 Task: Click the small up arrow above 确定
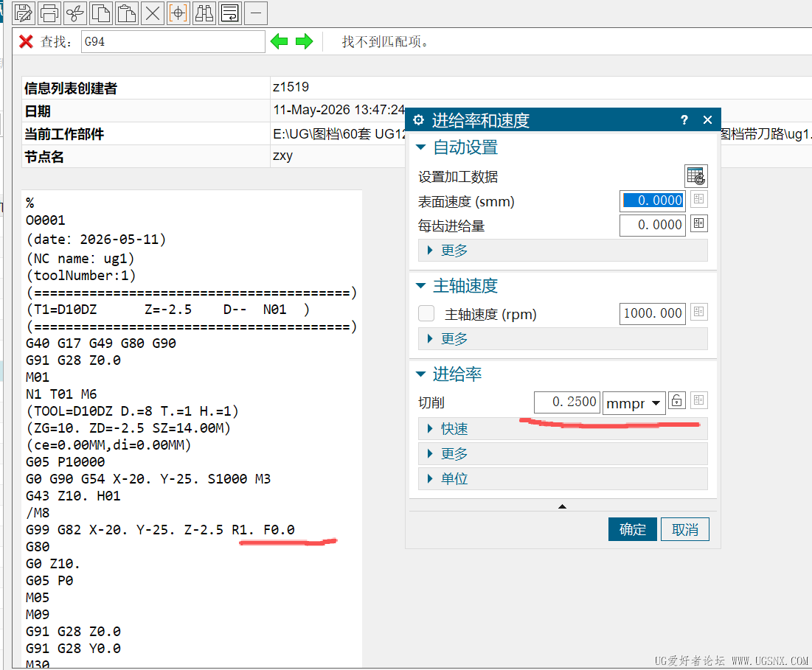coord(563,506)
